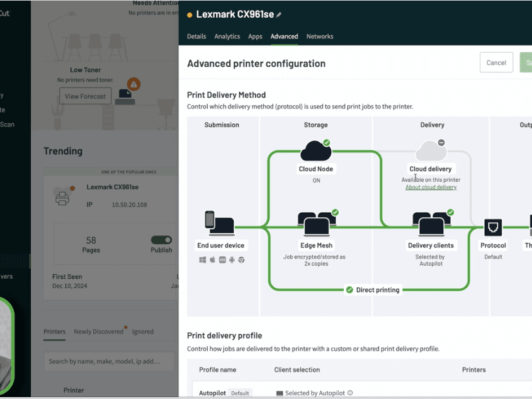Click the Selected by Autopilot text
Viewport: 532px width, 399px height.
315,393
